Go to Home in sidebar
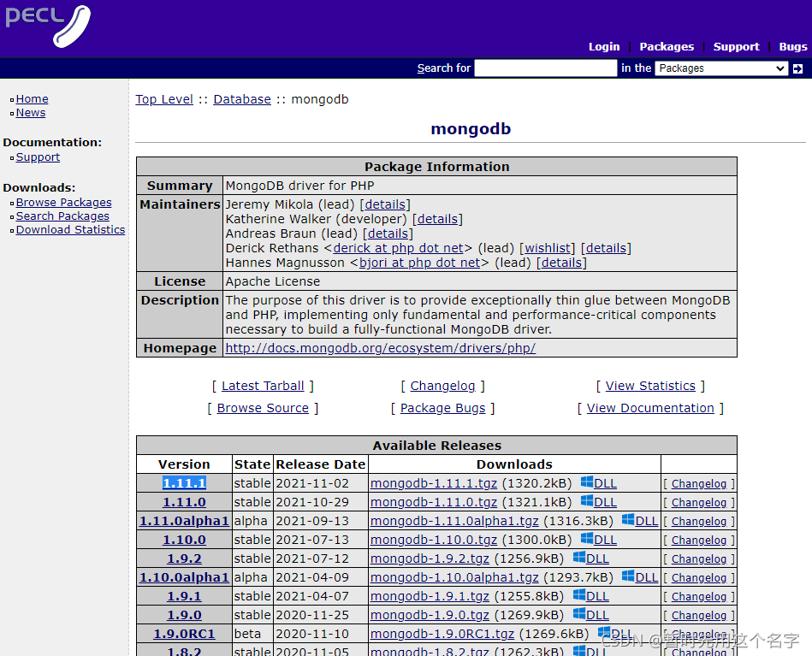 [x=33, y=99]
